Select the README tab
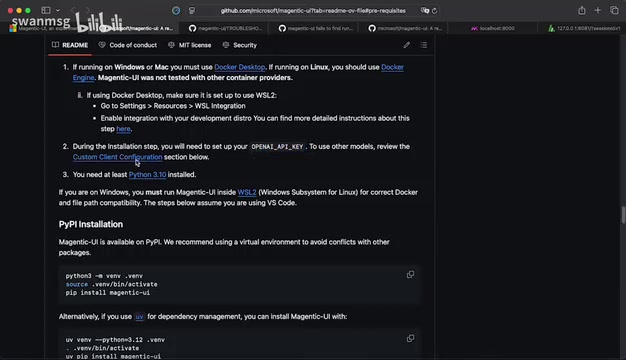 click(x=70, y=45)
